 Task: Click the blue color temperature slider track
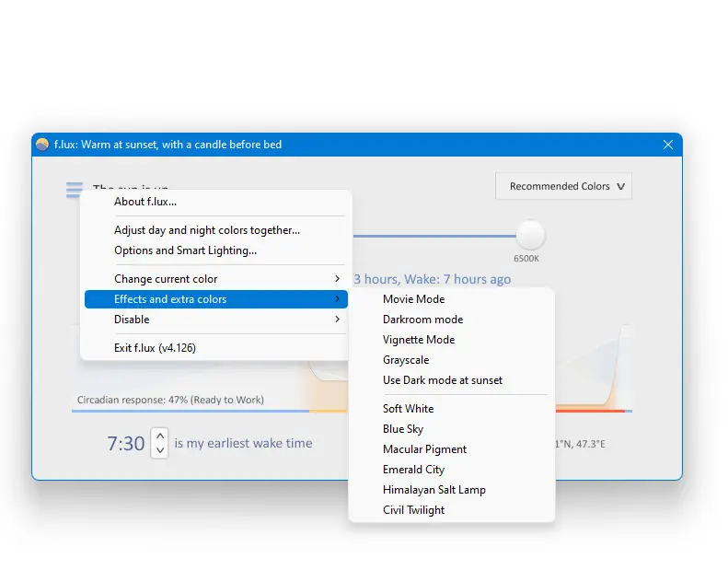[434, 236]
